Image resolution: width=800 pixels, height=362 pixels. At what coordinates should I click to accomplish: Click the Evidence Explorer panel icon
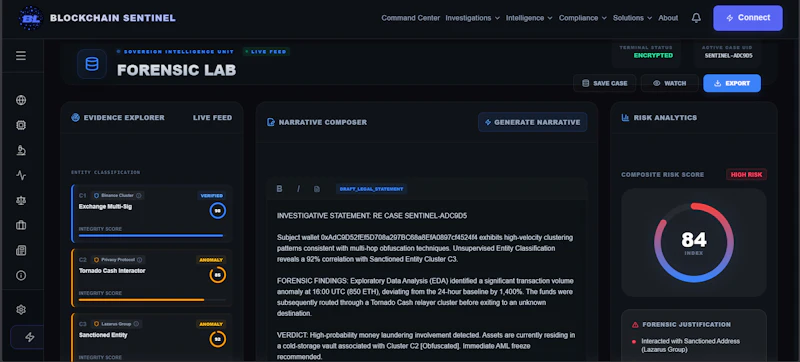point(76,118)
